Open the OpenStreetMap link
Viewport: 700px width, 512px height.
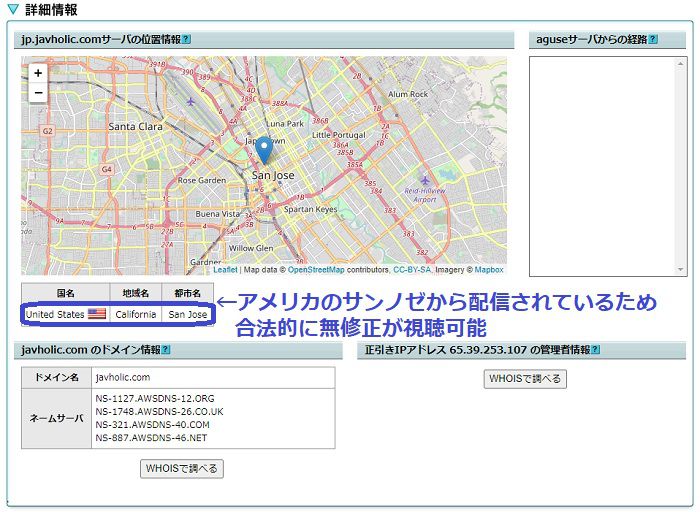(316, 270)
